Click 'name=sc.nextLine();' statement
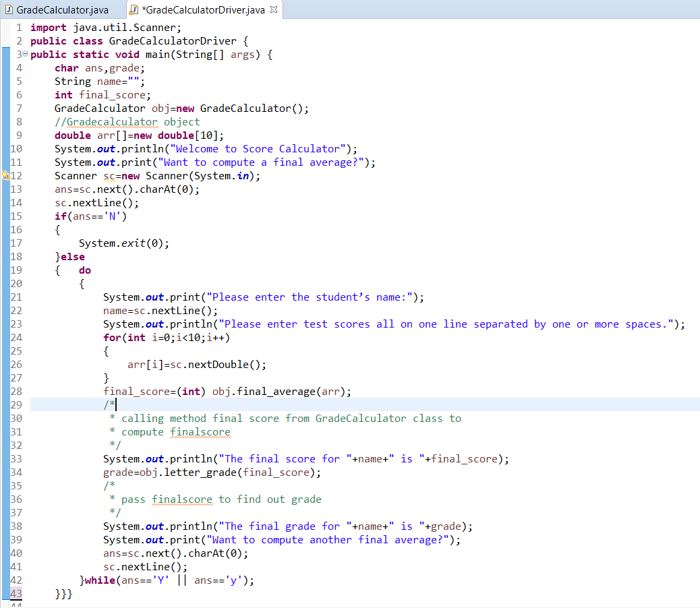This screenshot has height=608, width=700. (161, 311)
